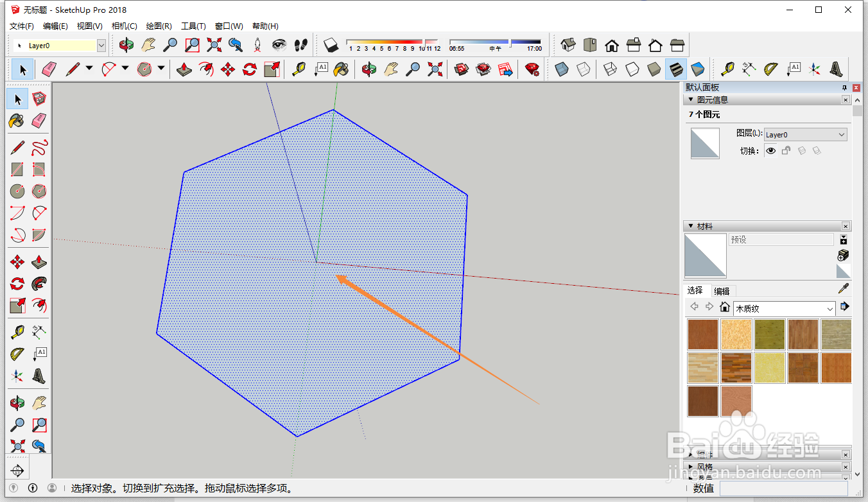
Task: Open the Layer0 dropdown in toolbar
Action: 101,46
